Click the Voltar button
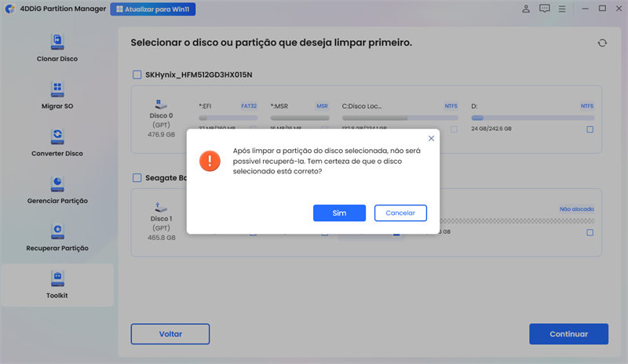The width and height of the screenshot is (628, 364). pos(170,333)
